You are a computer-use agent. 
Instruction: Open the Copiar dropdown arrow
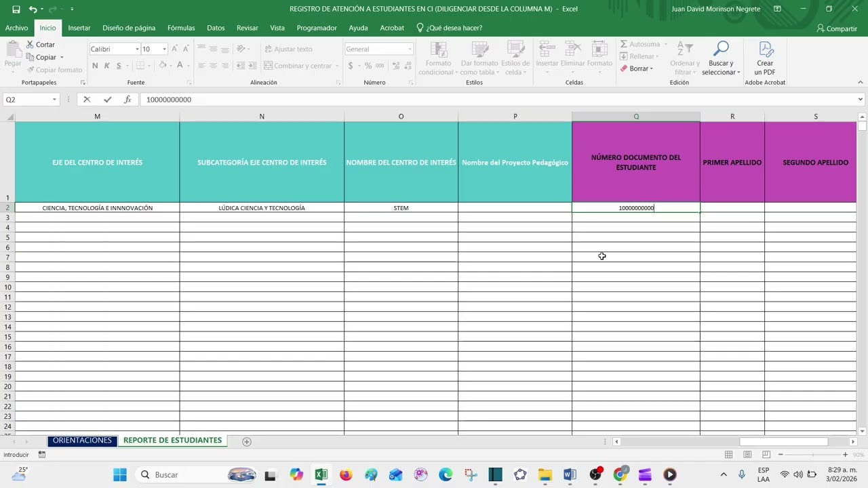tap(62, 57)
